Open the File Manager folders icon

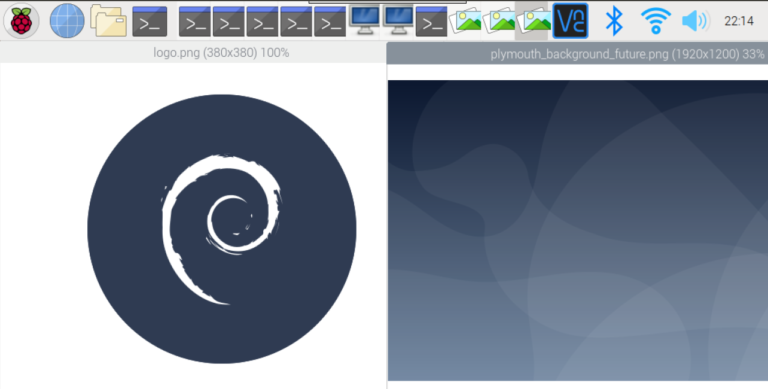coord(108,21)
